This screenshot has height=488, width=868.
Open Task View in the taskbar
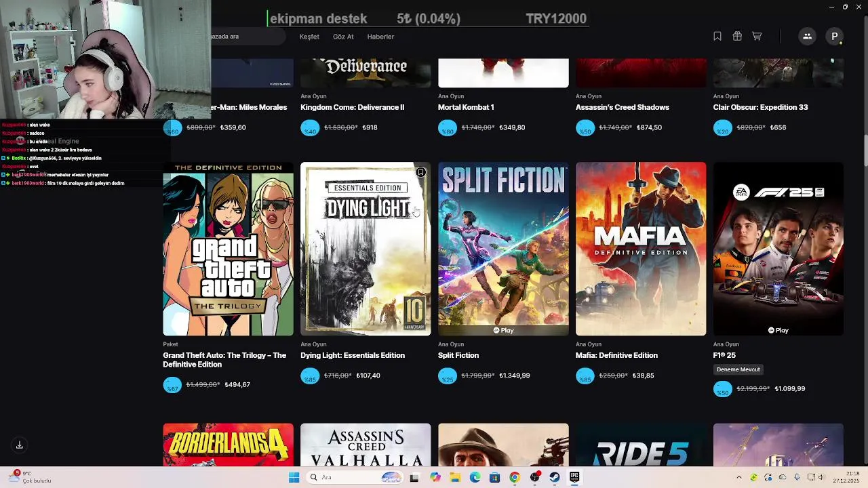click(x=414, y=477)
